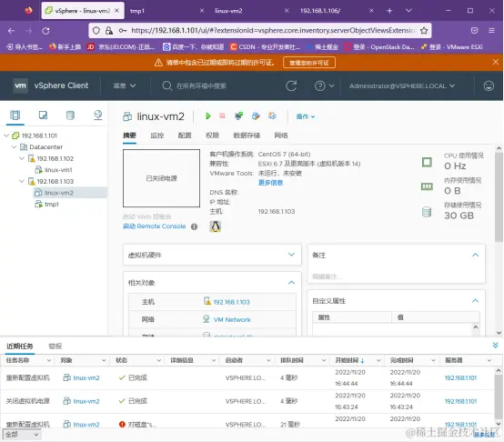
Task: Collapse the custom attributes panel
Action: point(476,301)
